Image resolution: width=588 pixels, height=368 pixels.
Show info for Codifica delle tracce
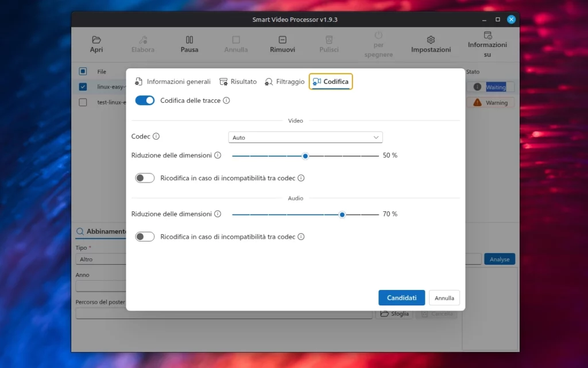point(226,100)
